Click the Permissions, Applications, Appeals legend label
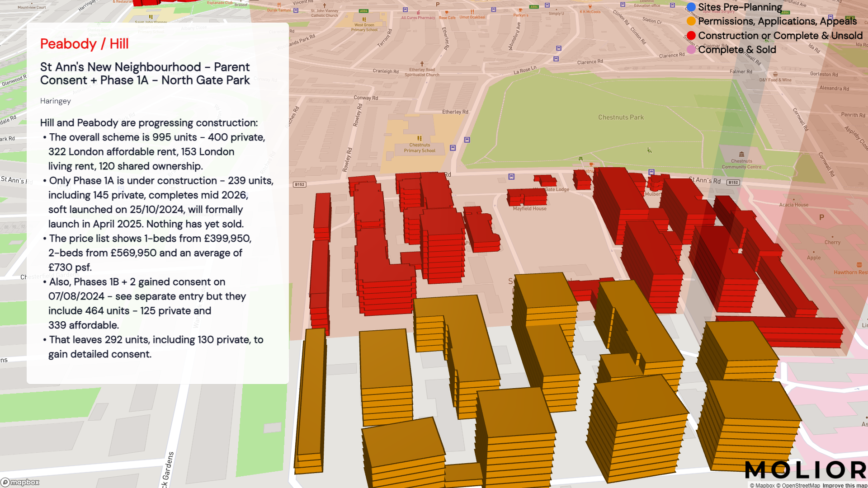 778,21
